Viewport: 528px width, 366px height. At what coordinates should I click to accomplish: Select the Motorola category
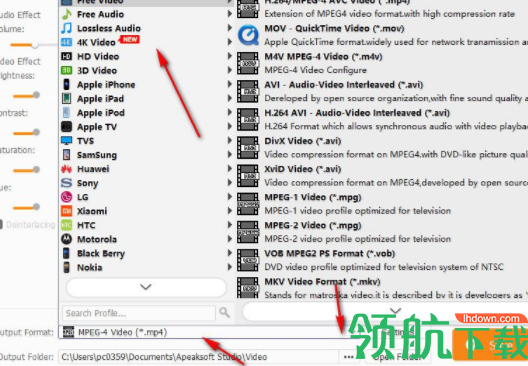(146, 239)
